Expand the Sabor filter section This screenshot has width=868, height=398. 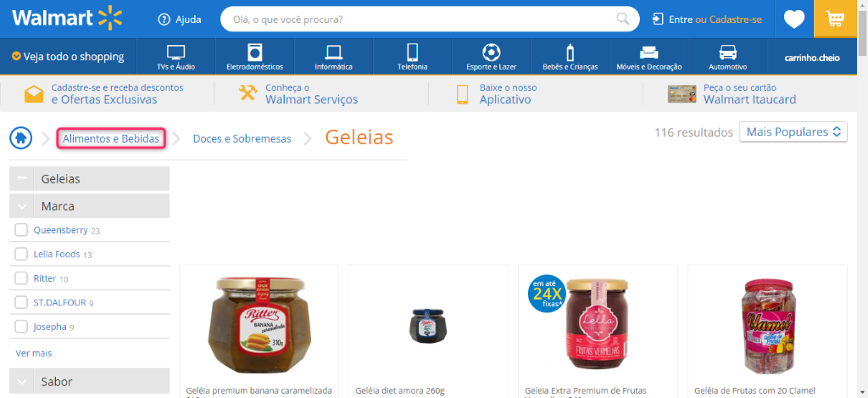(x=90, y=382)
